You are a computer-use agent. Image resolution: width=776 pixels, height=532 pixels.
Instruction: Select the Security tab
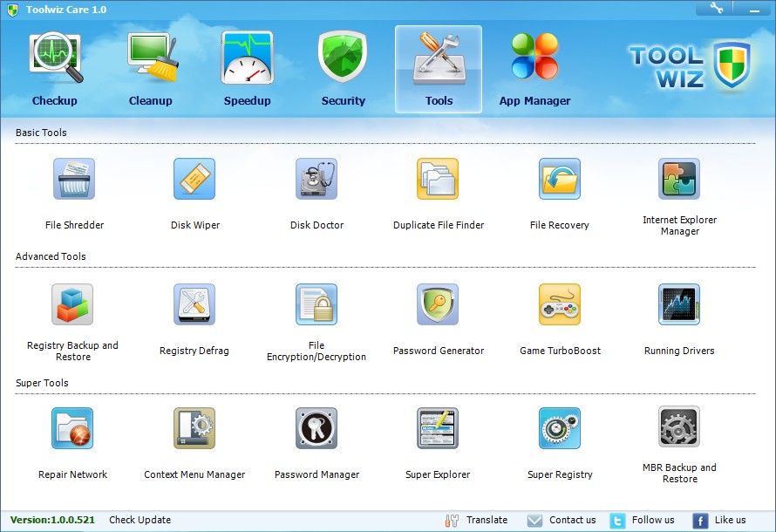pos(343,69)
